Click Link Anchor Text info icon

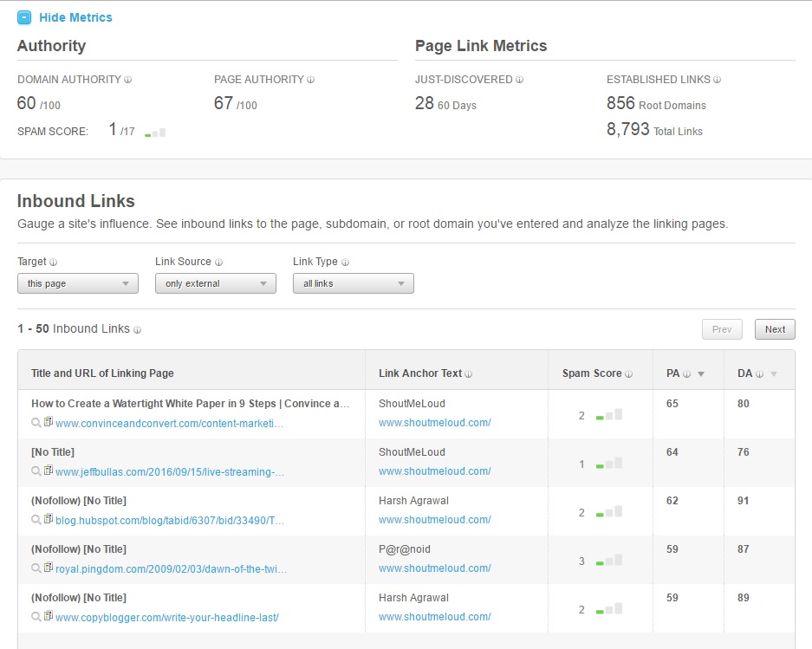468,374
